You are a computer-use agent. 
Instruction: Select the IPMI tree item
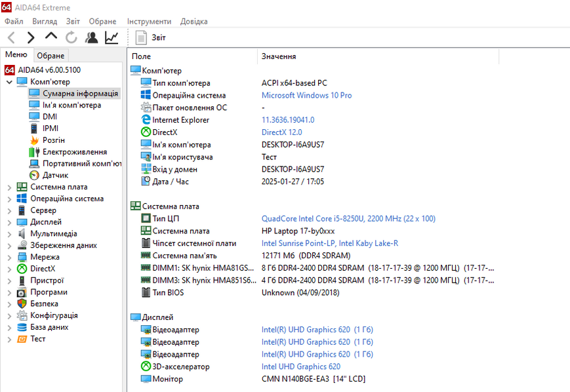(x=44, y=128)
